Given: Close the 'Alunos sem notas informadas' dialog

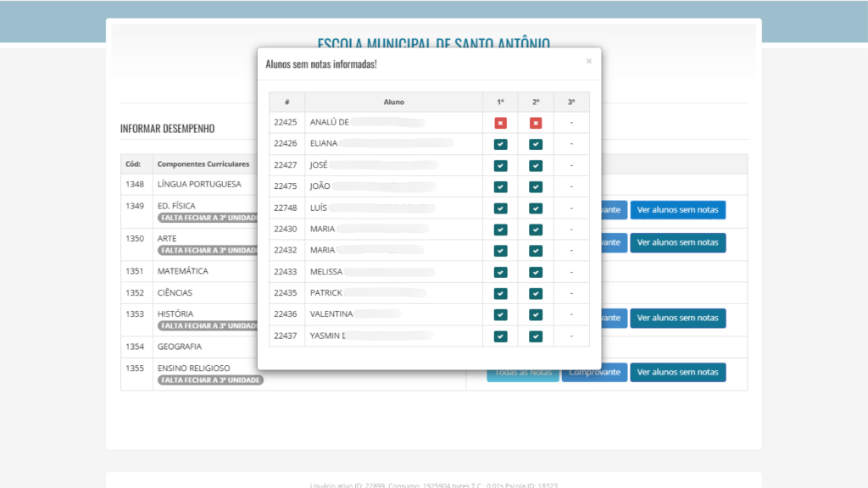Looking at the screenshot, I should click(589, 61).
